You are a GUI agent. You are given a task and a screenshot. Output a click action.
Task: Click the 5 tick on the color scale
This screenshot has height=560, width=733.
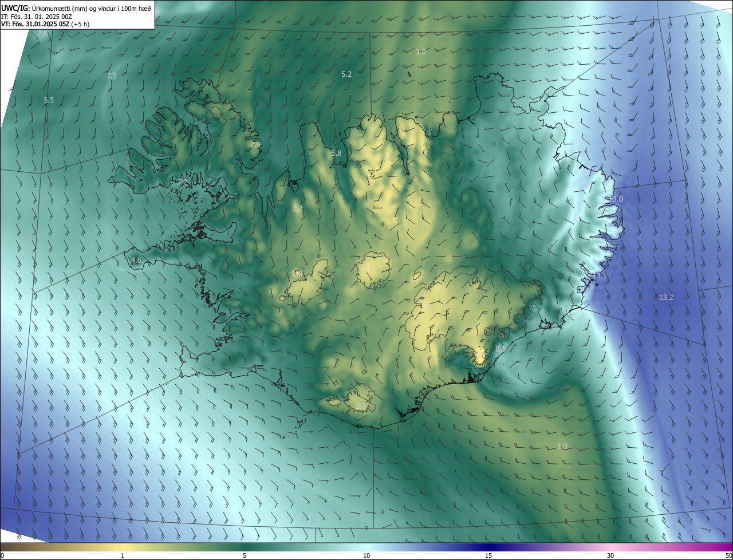245,555
